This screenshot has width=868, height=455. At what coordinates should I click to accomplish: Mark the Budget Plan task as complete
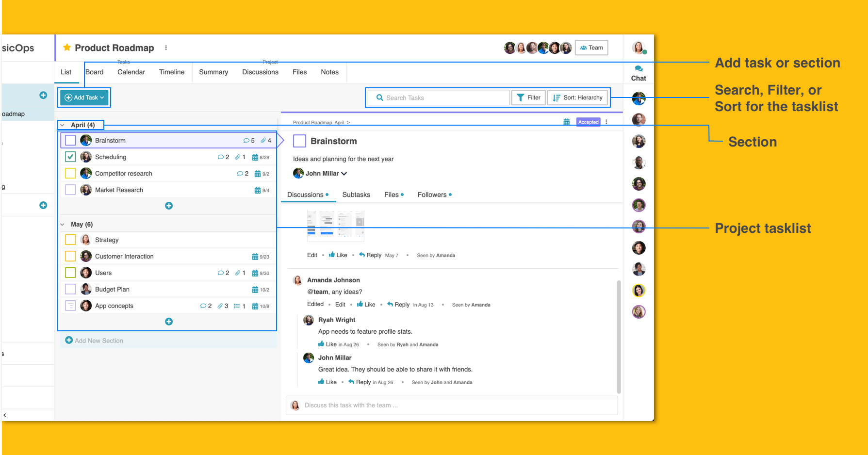tap(70, 289)
